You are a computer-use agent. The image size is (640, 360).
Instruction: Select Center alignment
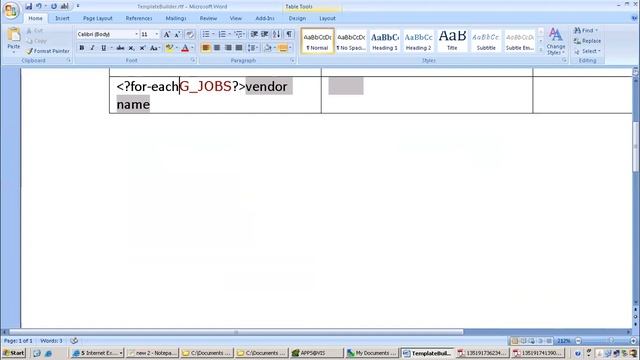(217, 48)
